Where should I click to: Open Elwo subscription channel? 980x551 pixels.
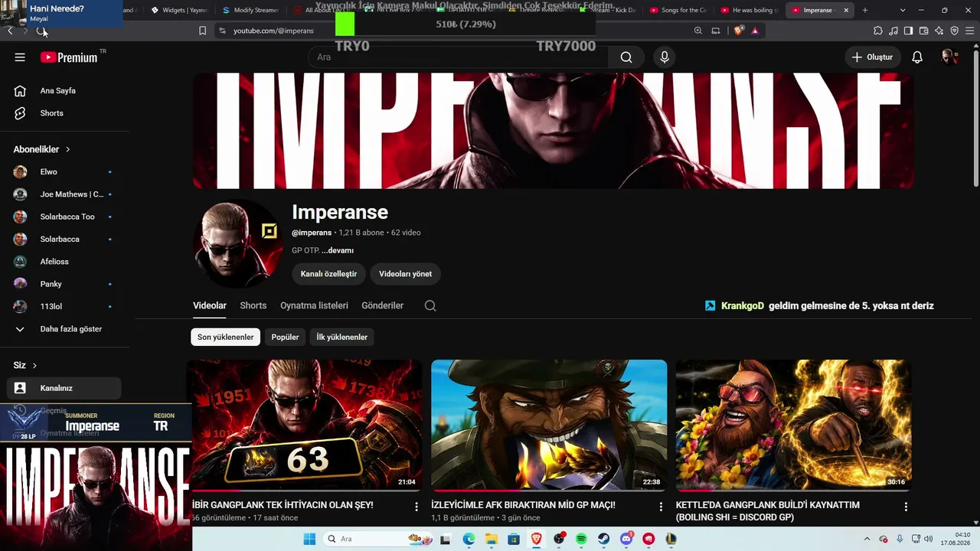pos(64,172)
